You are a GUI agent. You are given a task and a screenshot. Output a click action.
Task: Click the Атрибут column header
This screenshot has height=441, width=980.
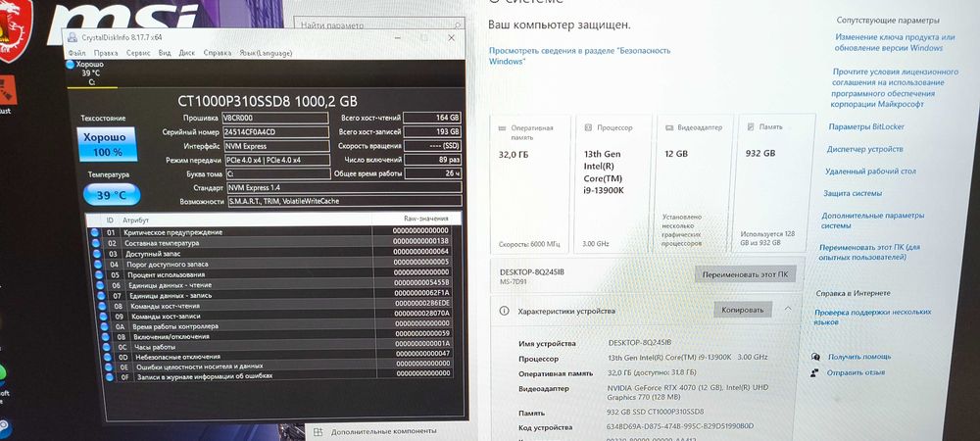[135, 220]
